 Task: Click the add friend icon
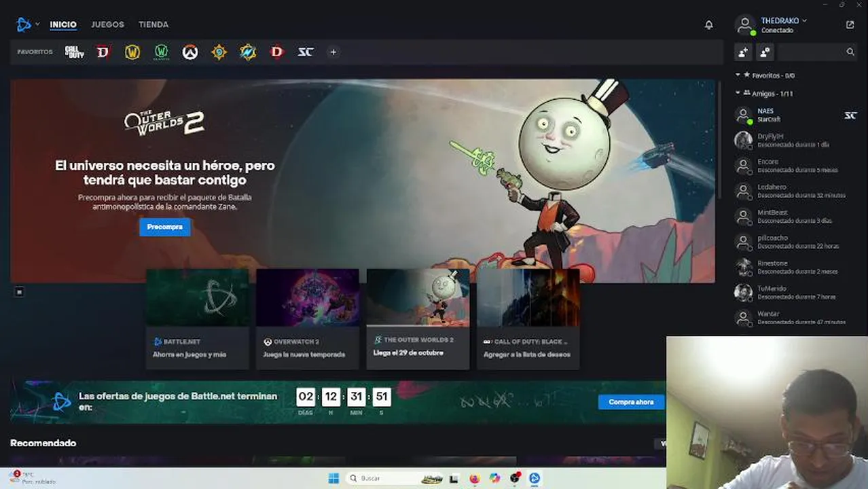[x=743, y=52]
